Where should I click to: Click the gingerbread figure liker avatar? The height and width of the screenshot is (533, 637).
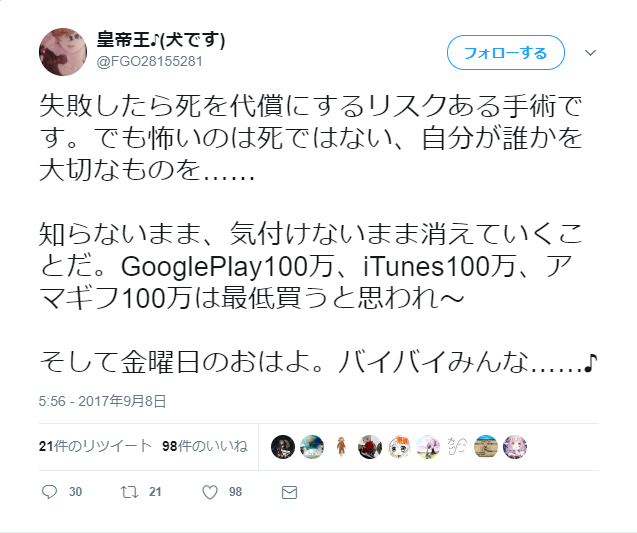pyautogui.click(x=341, y=447)
